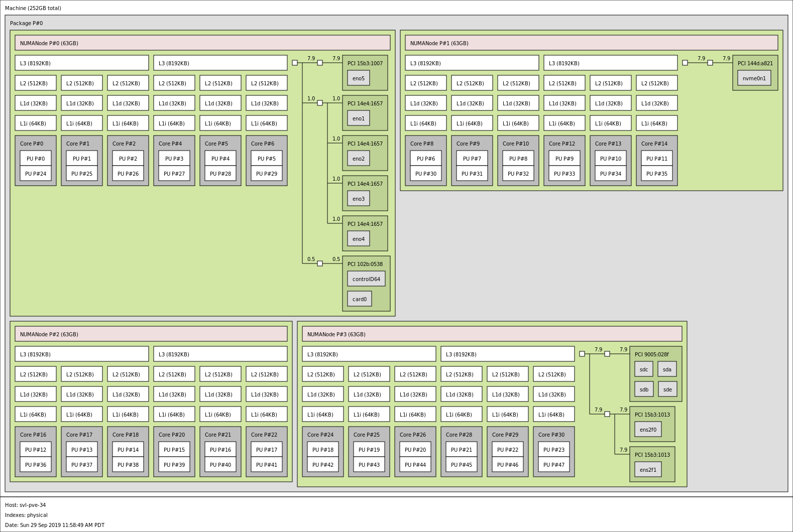Click the eno3 network device box
The width and height of the screenshot is (793, 532).
(359, 198)
